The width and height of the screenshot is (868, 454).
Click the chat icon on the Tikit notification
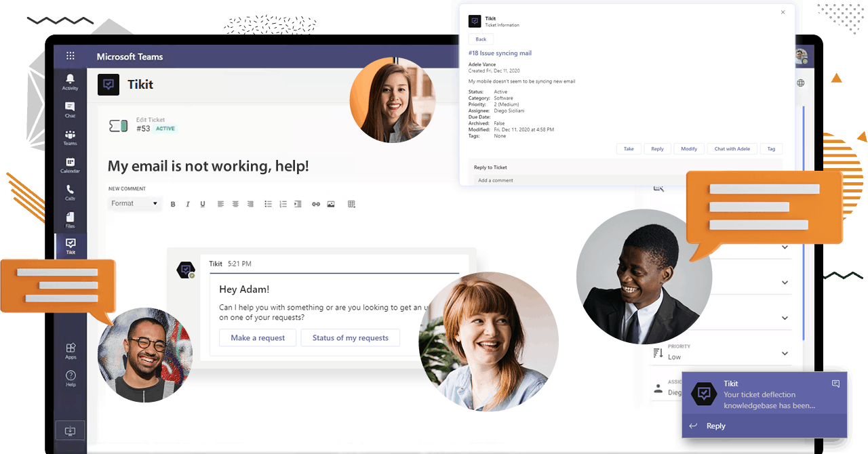click(x=835, y=384)
